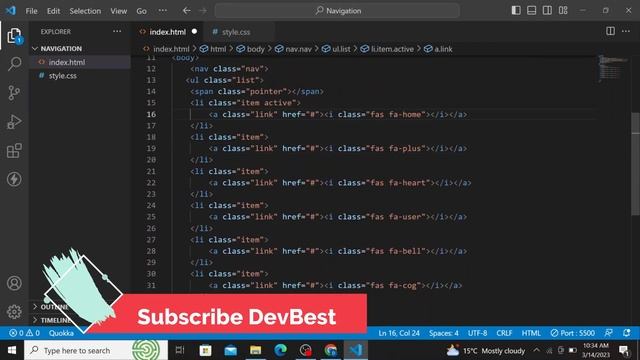The width and height of the screenshot is (640, 360).
Task: Open the View menu
Action: click(x=118, y=11)
